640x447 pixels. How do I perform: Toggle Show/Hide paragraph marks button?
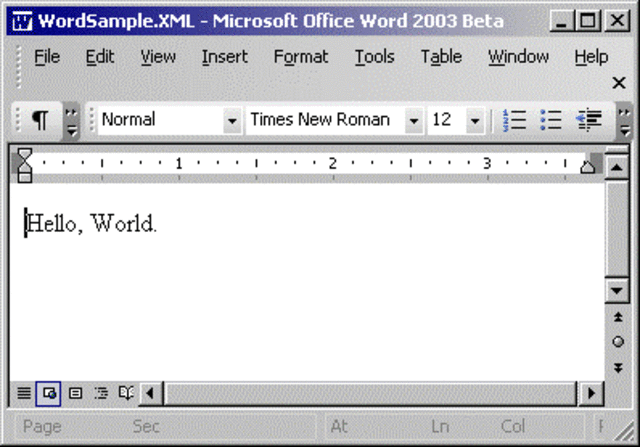pyautogui.click(x=40, y=120)
